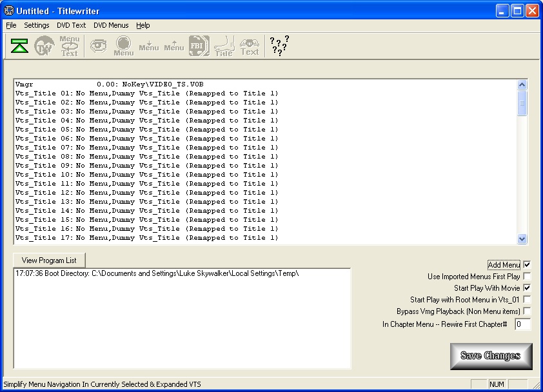
Task: Click the title list scroll down arrow
Action: pyautogui.click(x=522, y=239)
